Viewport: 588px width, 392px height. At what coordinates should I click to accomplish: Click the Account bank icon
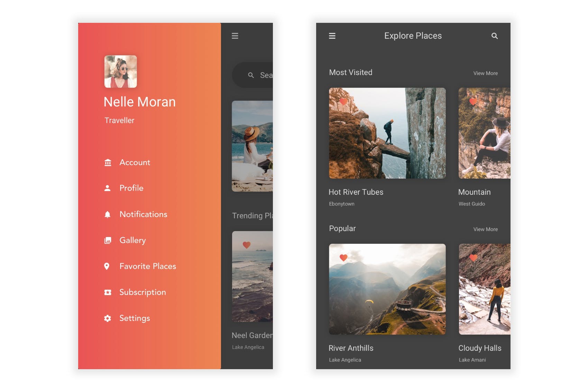tap(108, 163)
